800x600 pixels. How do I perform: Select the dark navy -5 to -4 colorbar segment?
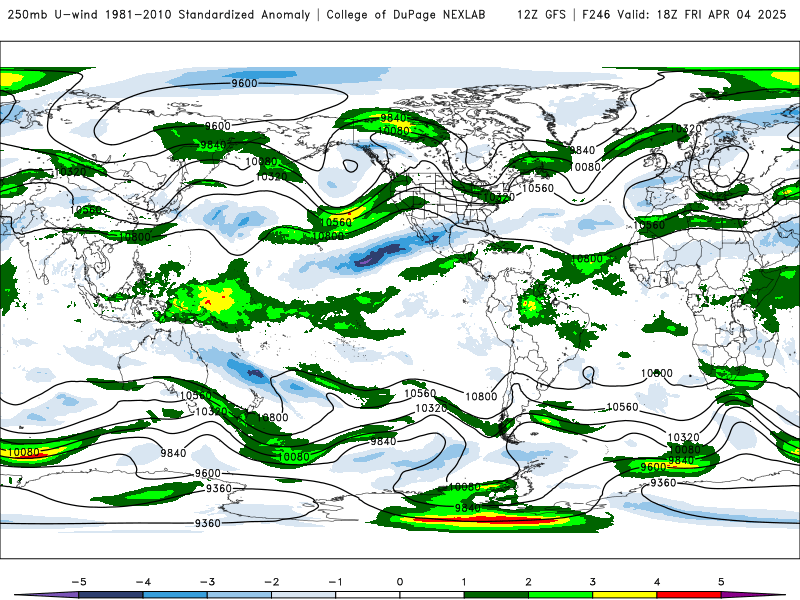pyautogui.click(x=111, y=595)
